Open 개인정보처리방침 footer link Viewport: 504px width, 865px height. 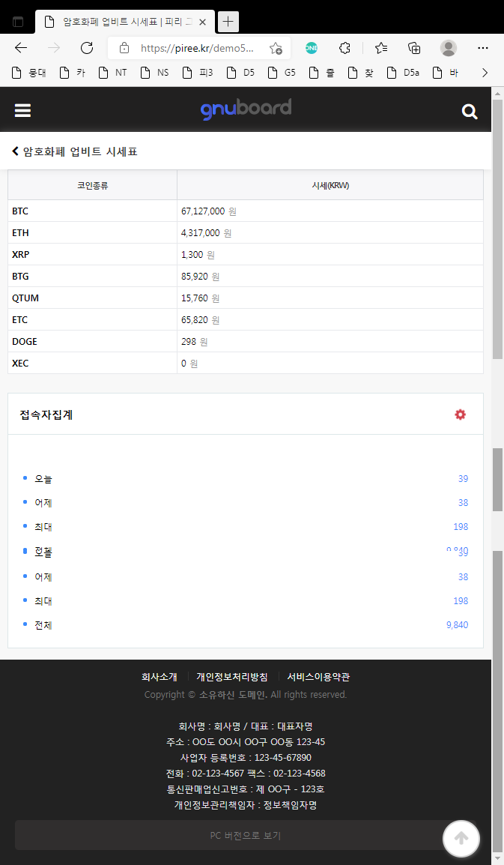click(x=232, y=677)
